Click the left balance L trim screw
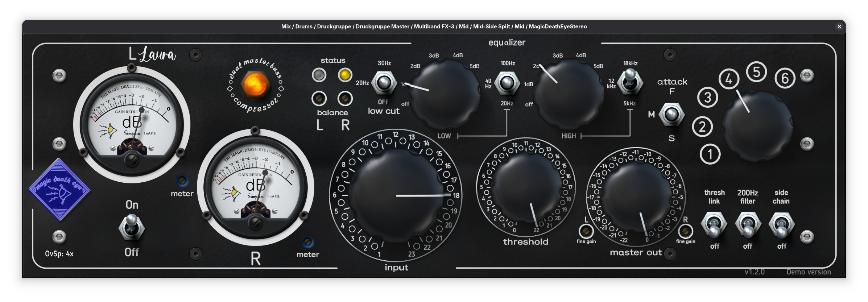868x302 pixels. tap(319, 98)
